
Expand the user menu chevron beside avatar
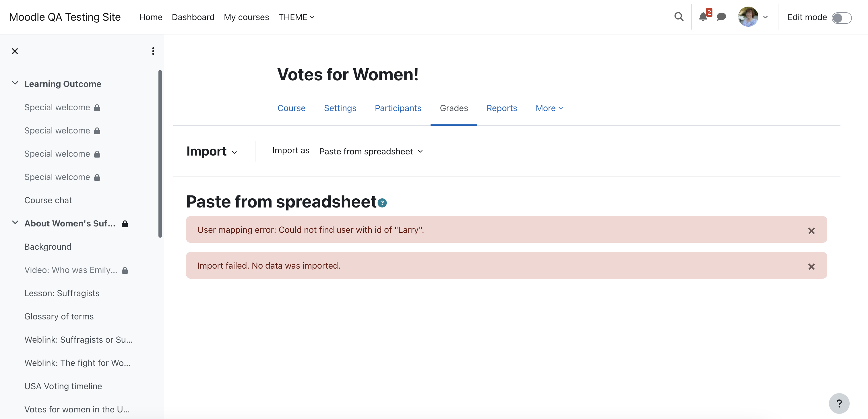tap(765, 17)
